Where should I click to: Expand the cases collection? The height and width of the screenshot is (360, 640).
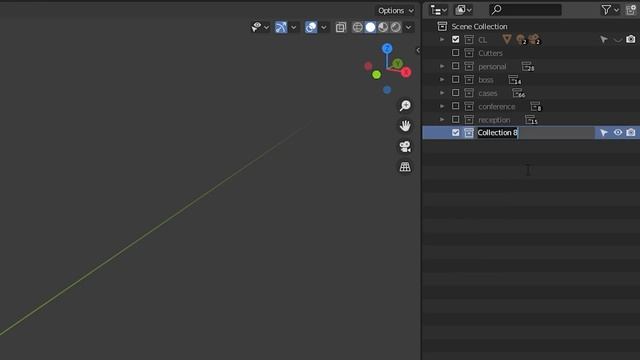[442, 93]
